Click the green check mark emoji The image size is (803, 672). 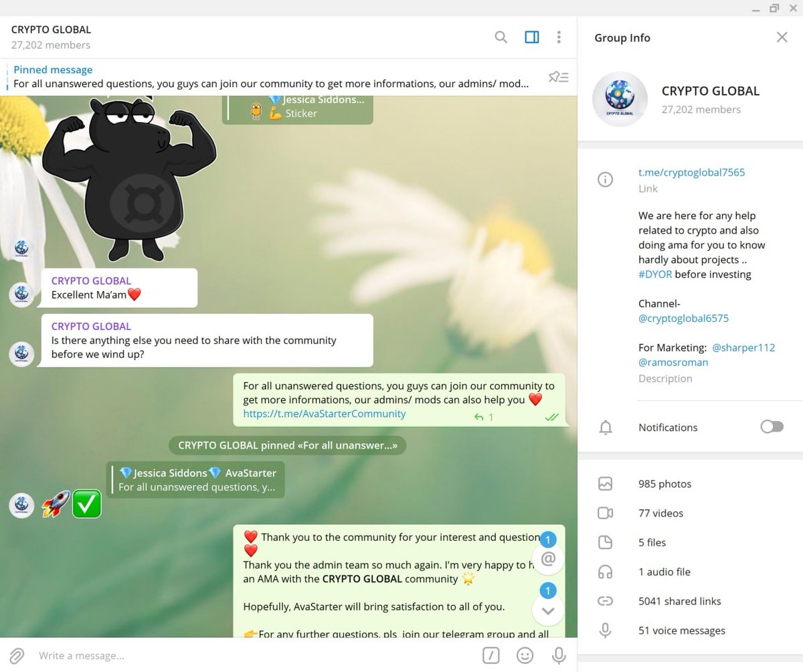86,504
